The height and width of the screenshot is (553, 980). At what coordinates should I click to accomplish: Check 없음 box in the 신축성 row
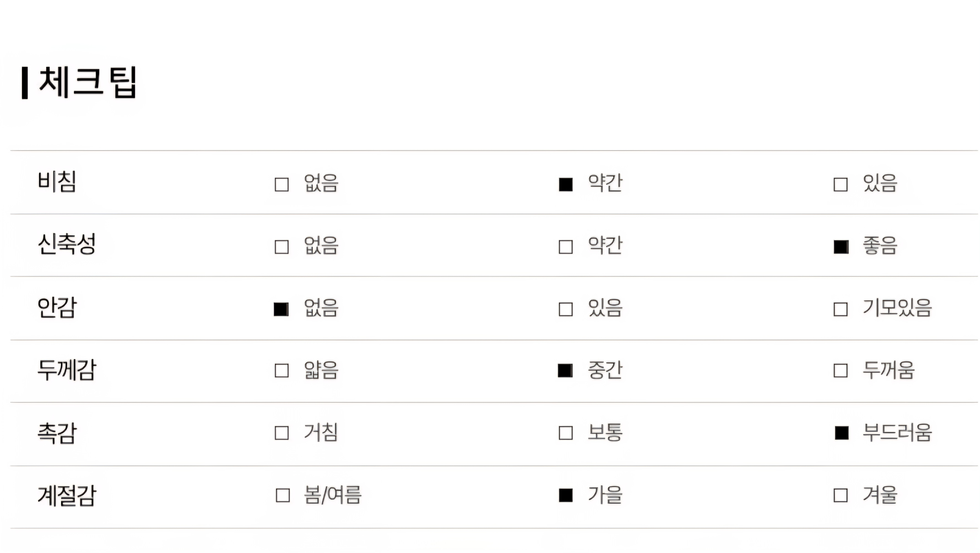[282, 247]
